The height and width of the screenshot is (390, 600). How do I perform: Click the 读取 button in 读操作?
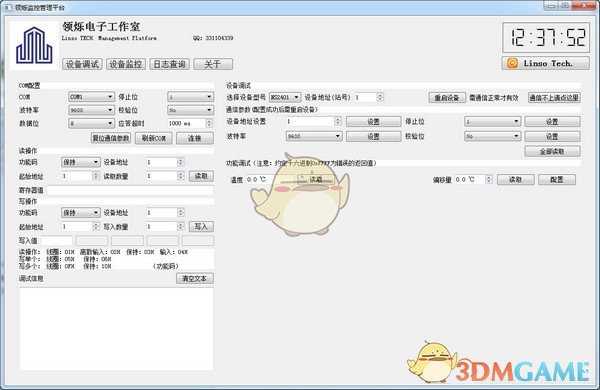(201, 176)
